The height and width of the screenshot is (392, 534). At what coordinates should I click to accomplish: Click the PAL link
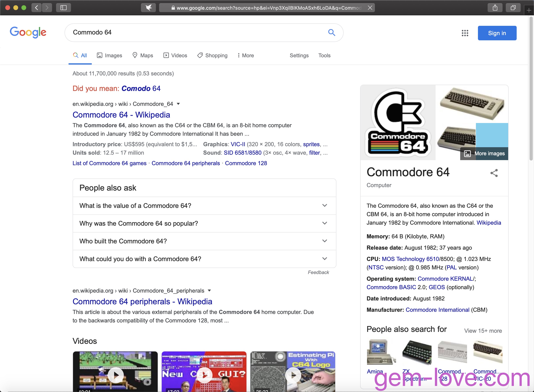[x=451, y=268]
